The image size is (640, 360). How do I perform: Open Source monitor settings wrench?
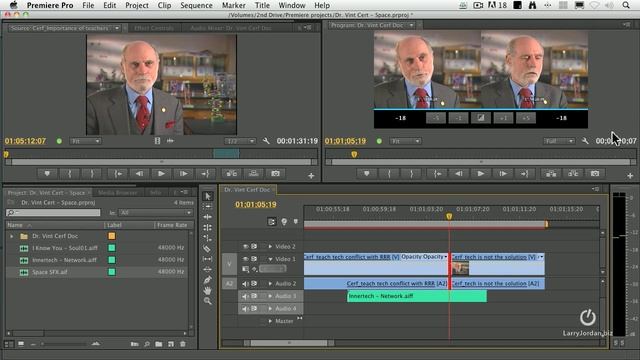tap(266, 141)
